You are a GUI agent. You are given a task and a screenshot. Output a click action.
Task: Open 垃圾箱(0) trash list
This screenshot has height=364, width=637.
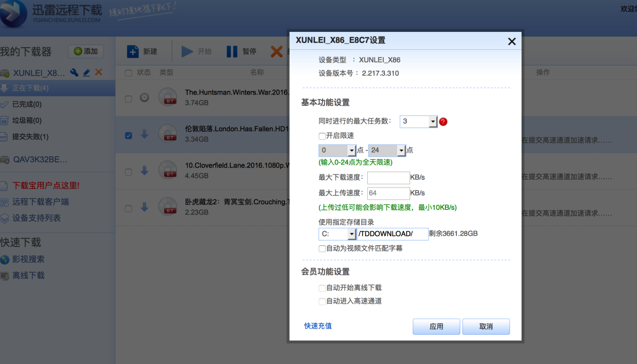pyautogui.click(x=27, y=120)
